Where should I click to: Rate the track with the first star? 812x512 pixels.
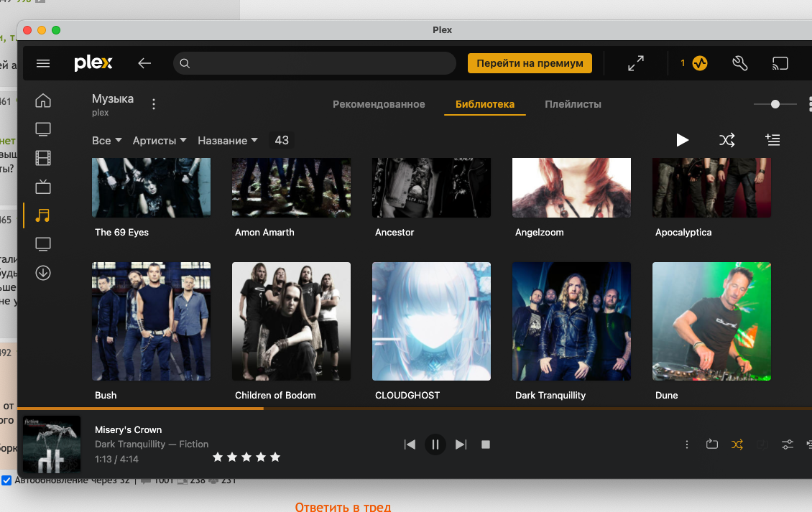click(218, 457)
